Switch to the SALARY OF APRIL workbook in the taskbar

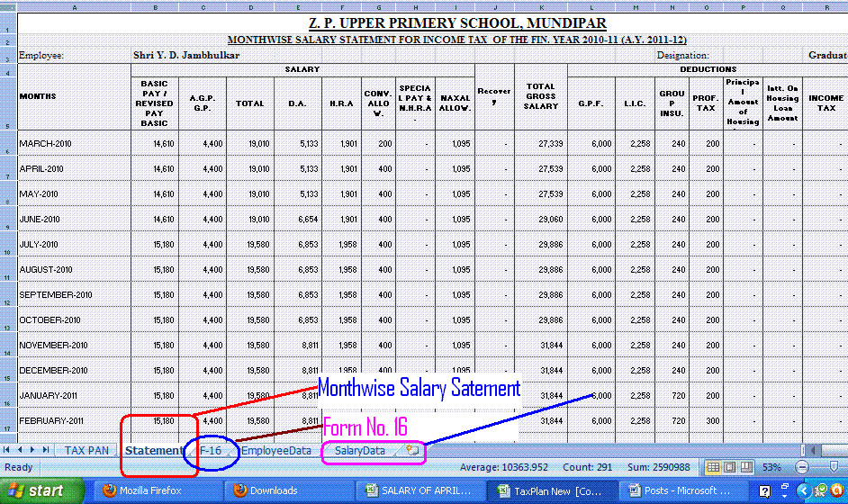coord(419,490)
